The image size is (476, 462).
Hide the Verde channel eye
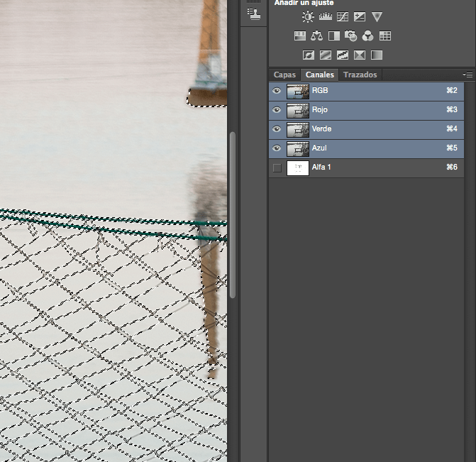pyautogui.click(x=277, y=129)
